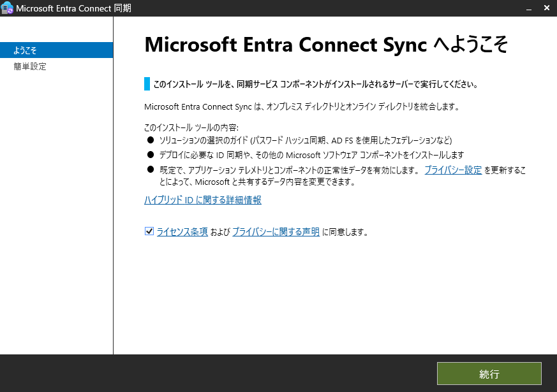Toggle agreement to license and privacy terms
This screenshot has height=392, width=557.
point(149,231)
